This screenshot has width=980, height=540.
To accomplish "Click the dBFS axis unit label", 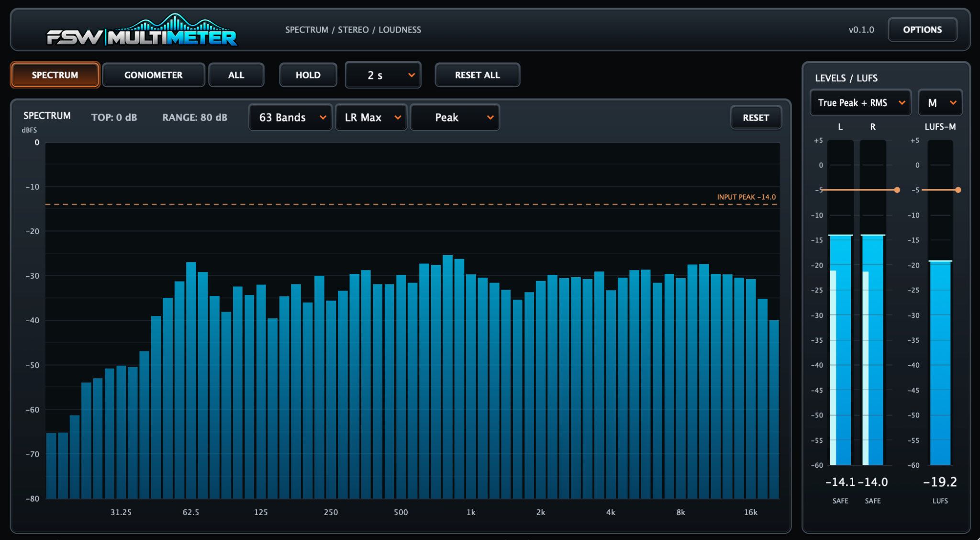I will click(29, 130).
